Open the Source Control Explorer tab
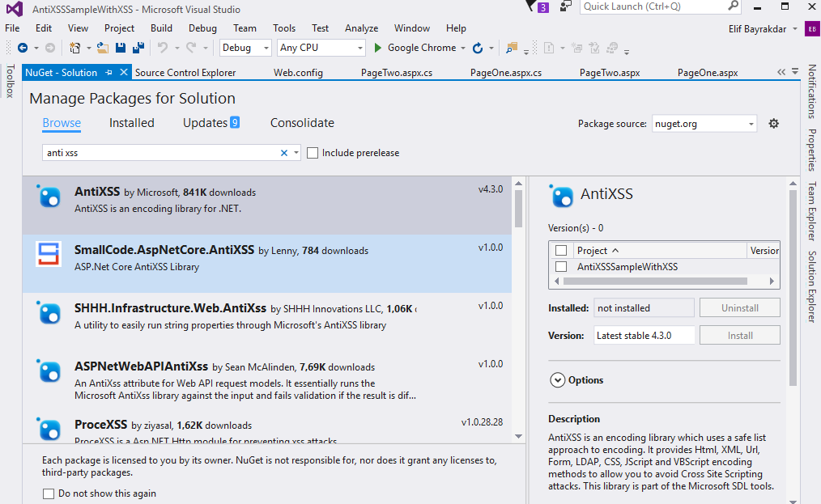 pyautogui.click(x=185, y=73)
